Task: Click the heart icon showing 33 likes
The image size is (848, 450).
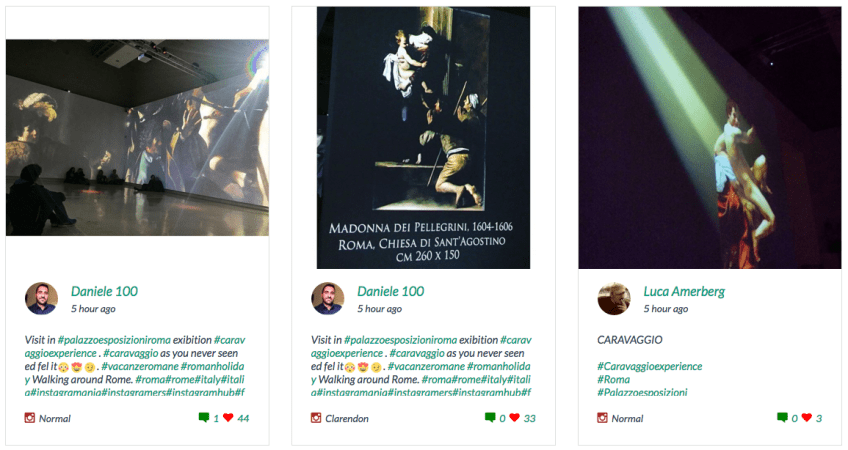Action: point(514,418)
